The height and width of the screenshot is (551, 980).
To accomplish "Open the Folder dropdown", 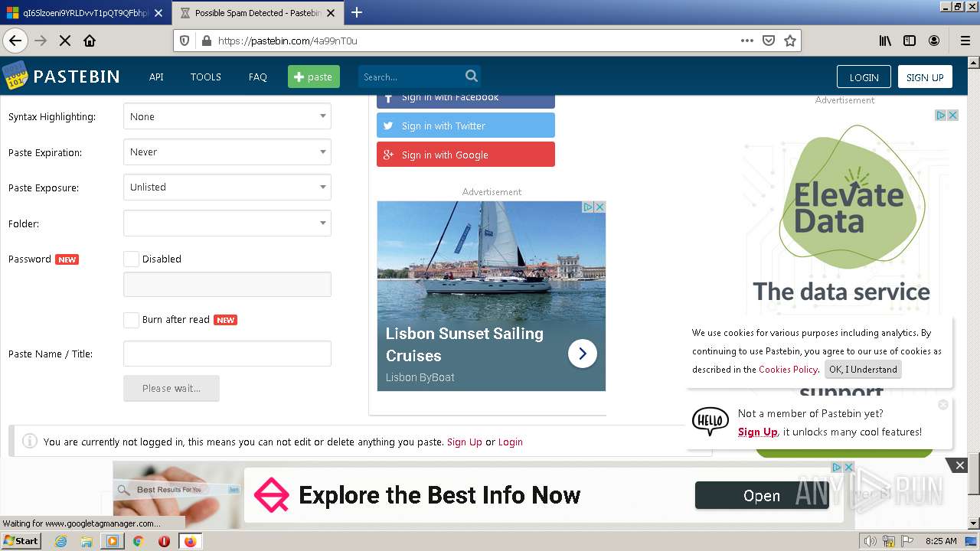I will coord(227,223).
